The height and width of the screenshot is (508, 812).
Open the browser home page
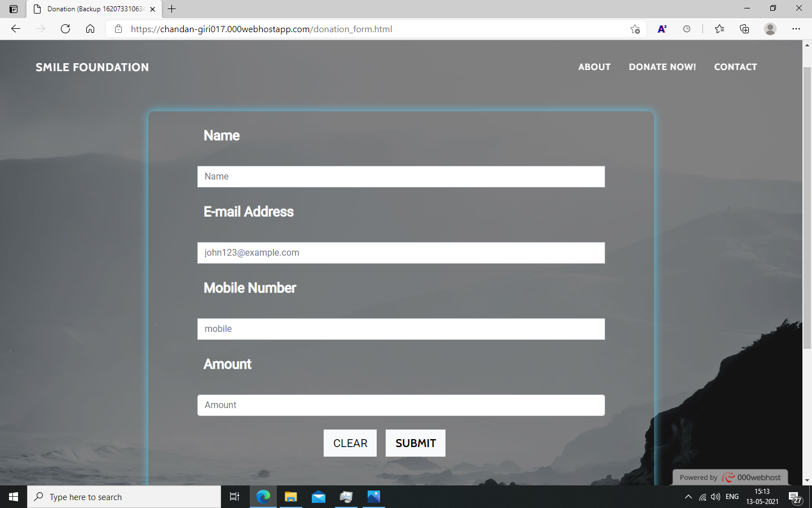90,29
